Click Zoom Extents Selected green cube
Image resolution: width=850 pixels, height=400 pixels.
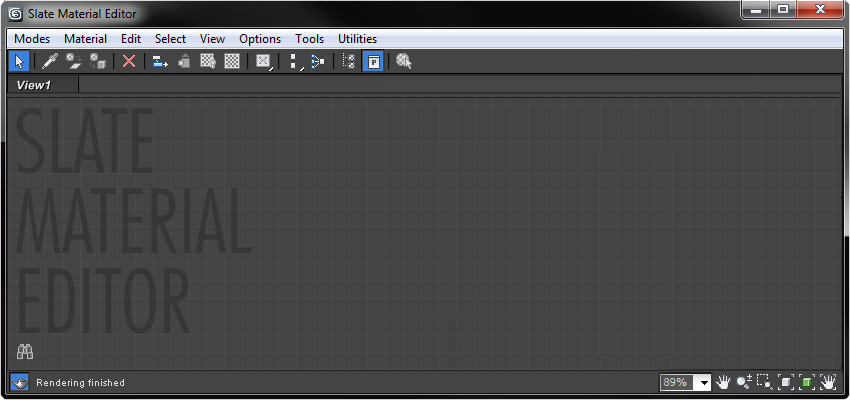point(807,383)
